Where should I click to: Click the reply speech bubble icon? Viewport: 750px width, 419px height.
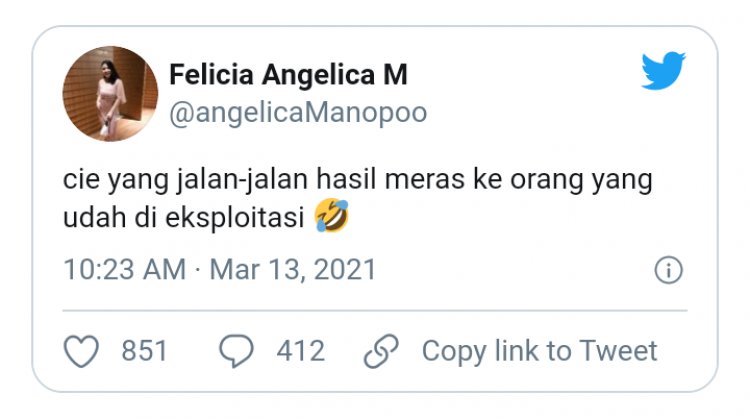[236, 351]
